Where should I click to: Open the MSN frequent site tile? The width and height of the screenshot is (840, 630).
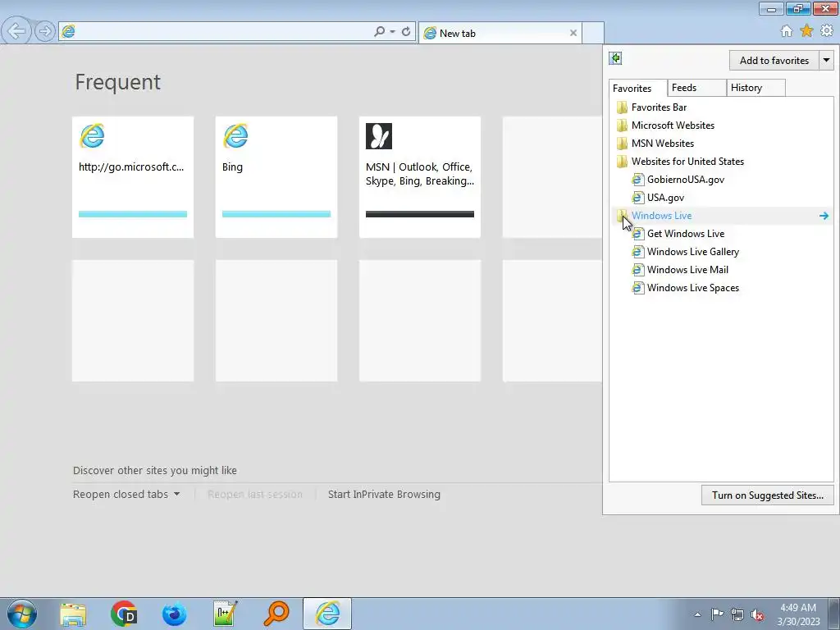click(x=420, y=177)
